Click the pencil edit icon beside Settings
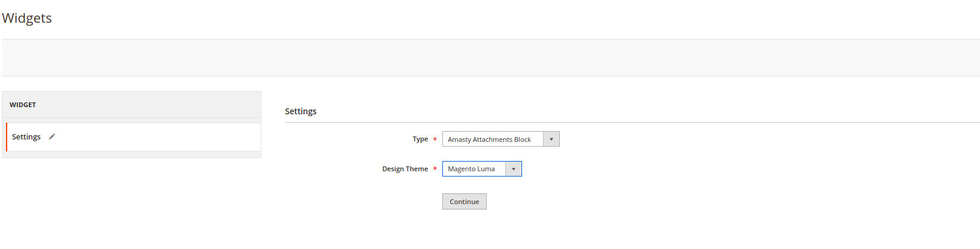 tap(52, 136)
